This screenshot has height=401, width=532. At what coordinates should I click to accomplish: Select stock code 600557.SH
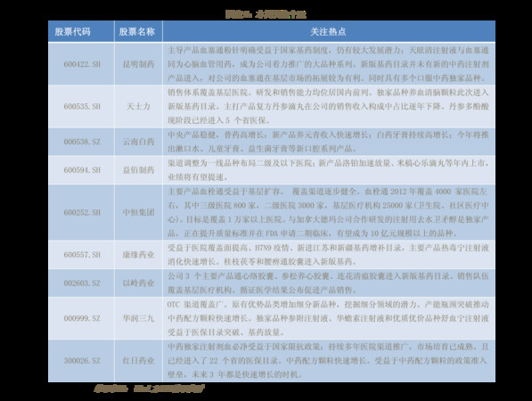(82, 255)
